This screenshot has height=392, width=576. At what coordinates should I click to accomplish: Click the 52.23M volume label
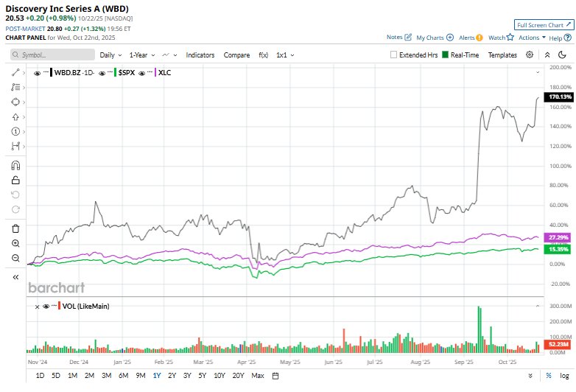(x=558, y=344)
